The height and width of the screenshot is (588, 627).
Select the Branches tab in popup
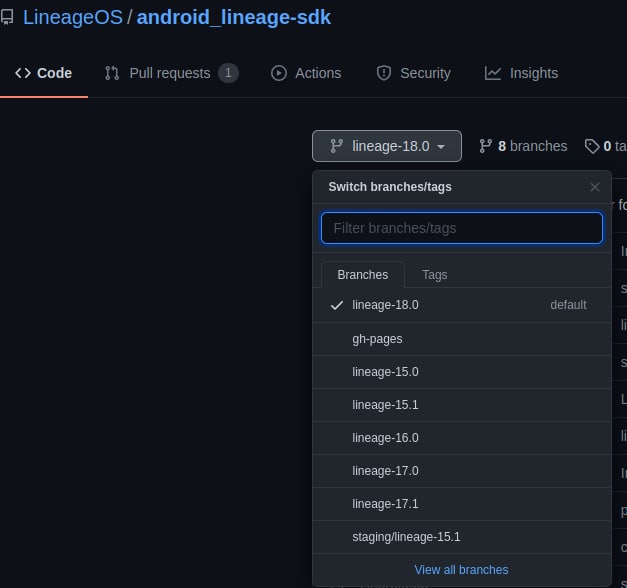tap(363, 275)
